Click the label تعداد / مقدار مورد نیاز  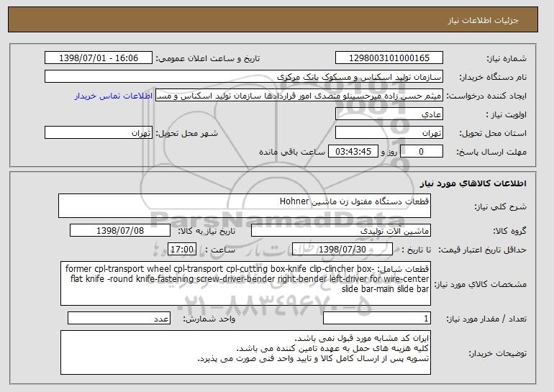(487, 319)
